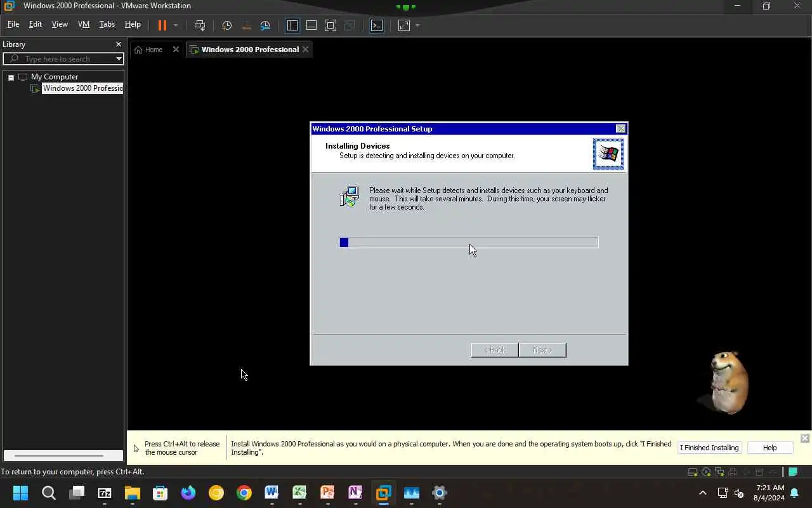Click the muted volume tray icon

tap(739, 493)
